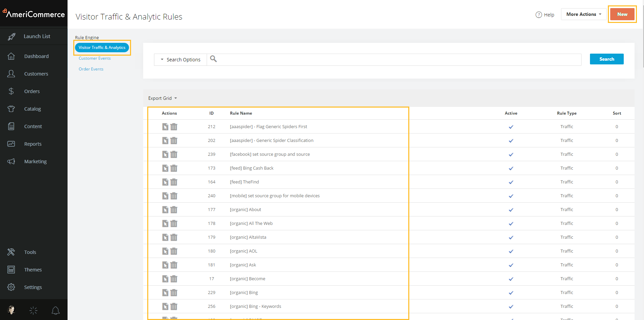Delete the Generic Spider Classification rule
This screenshot has width=644, height=320.
(174, 141)
